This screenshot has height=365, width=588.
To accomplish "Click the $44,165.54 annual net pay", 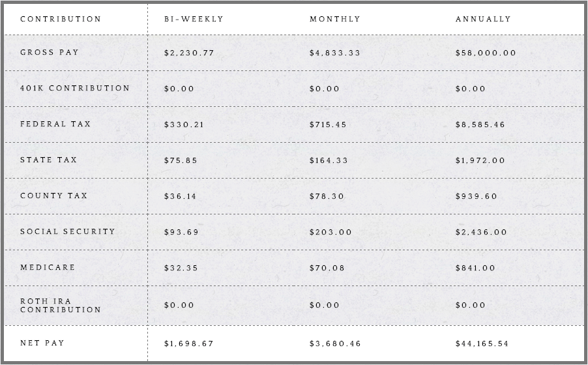I will [x=482, y=343].
